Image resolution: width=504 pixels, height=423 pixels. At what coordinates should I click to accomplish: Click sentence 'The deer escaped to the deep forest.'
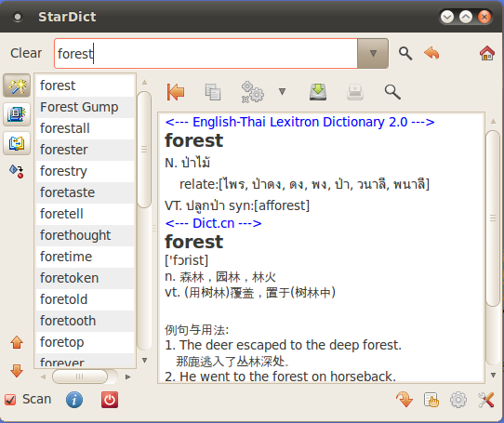coord(290,345)
